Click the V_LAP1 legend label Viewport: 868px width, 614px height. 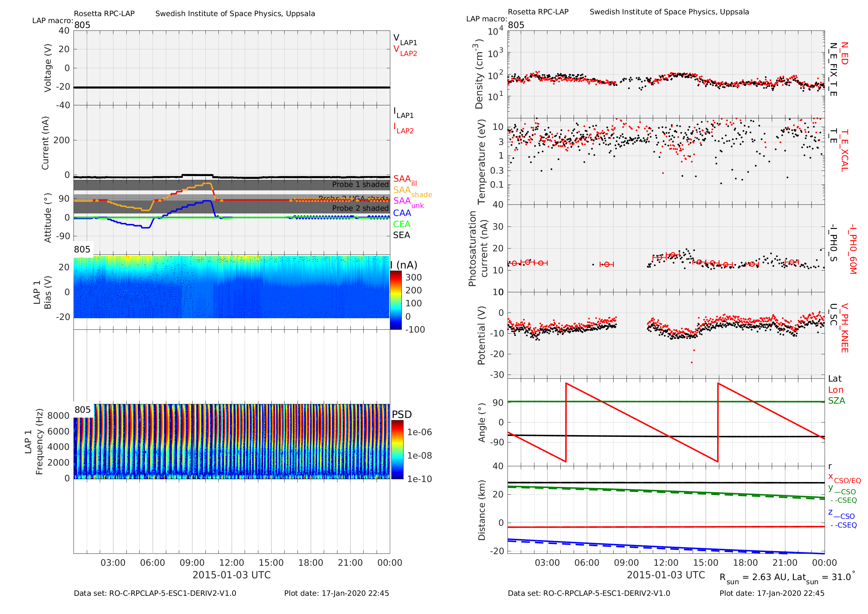(405, 40)
